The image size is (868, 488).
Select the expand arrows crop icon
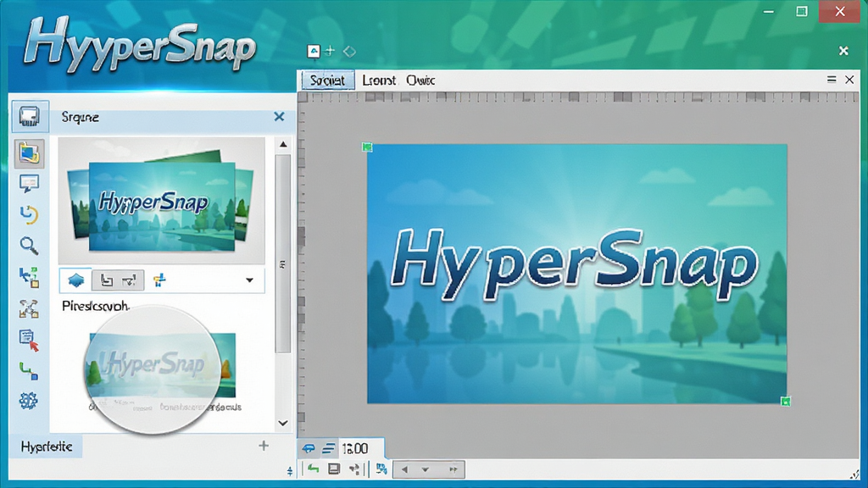29,308
